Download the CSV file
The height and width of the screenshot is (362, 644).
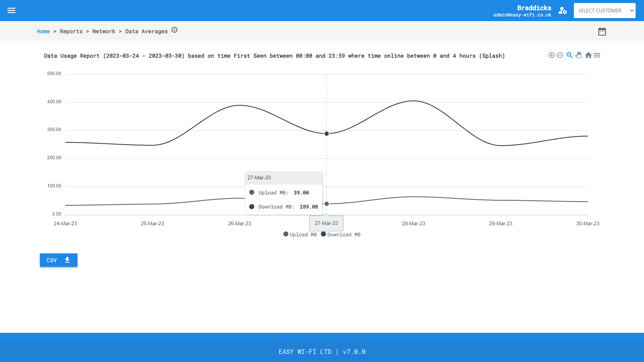58,260
